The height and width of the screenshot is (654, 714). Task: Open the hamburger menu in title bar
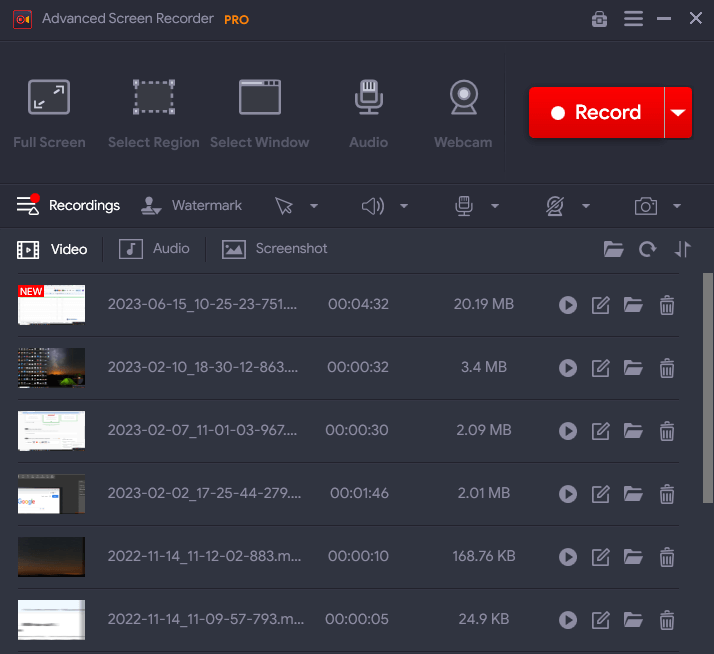pos(633,19)
